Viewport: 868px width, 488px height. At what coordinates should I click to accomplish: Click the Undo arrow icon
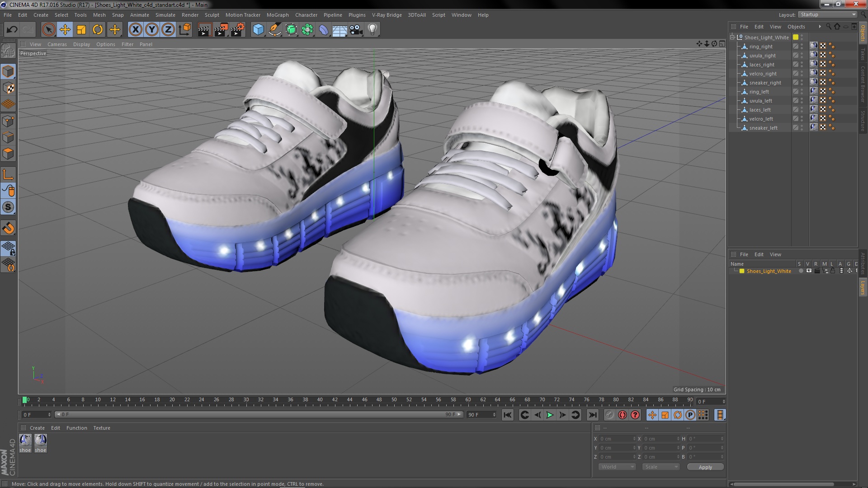pos(12,30)
